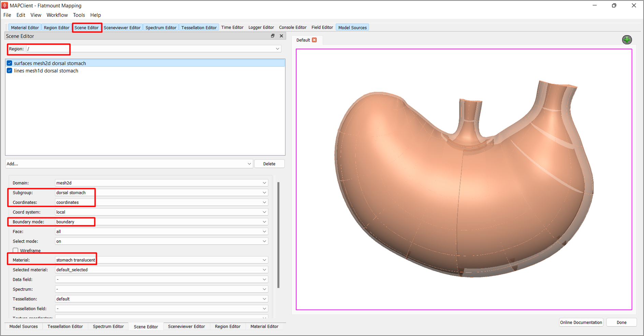The height and width of the screenshot is (336, 644).
Task: Click Time Editor in top toolbar
Action: click(232, 27)
